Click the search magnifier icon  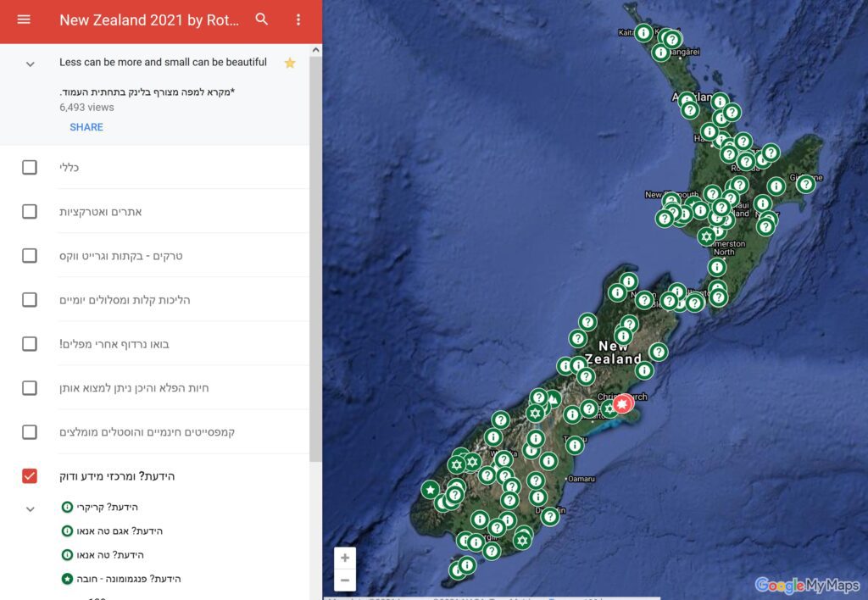(x=262, y=19)
